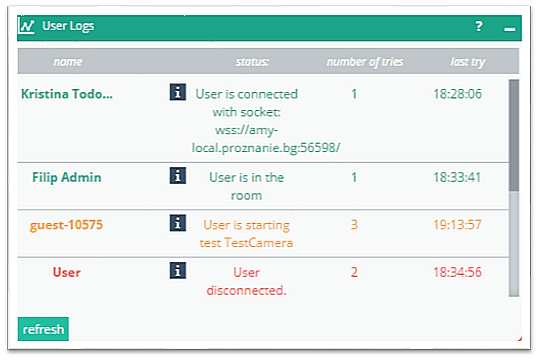Click the last try column header
539x360 pixels.
click(x=468, y=62)
